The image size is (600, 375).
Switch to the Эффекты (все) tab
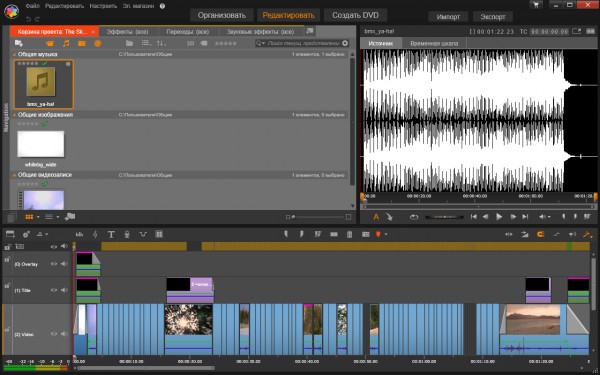pyautogui.click(x=127, y=32)
